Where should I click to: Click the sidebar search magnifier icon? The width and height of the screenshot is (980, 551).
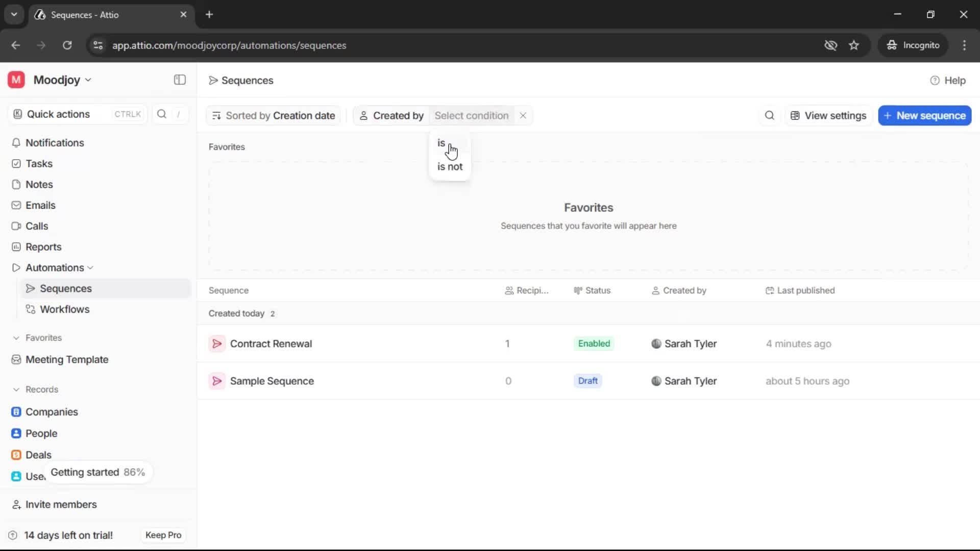(x=162, y=114)
